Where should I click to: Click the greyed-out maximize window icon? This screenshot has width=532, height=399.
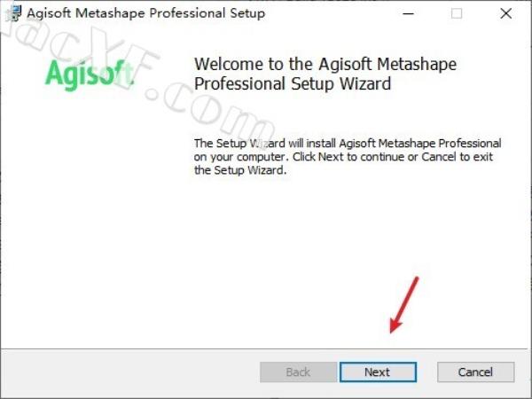tap(457, 13)
